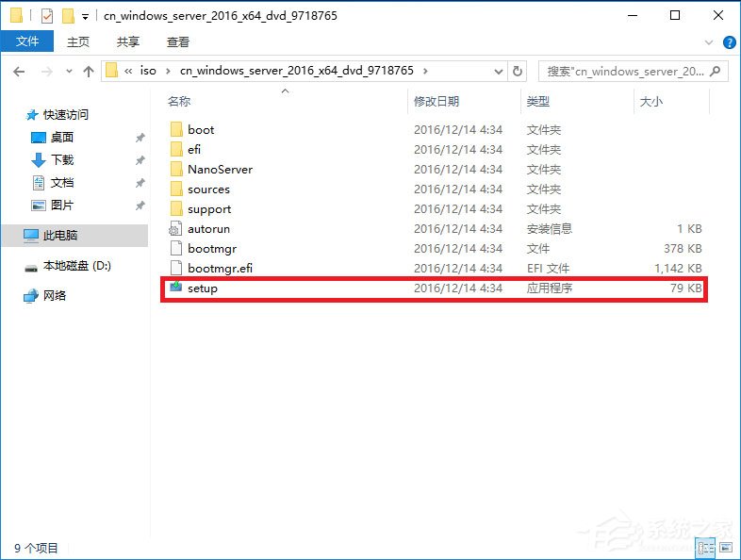This screenshot has width=741, height=560.
Task: Click the "sources" folder name
Action: pyautogui.click(x=209, y=189)
